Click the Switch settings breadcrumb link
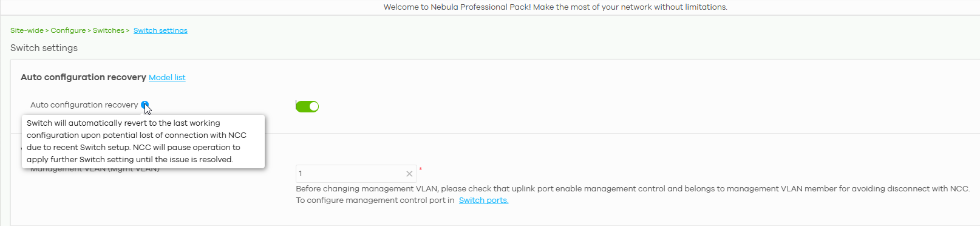980x226 pixels. click(160, 30)
